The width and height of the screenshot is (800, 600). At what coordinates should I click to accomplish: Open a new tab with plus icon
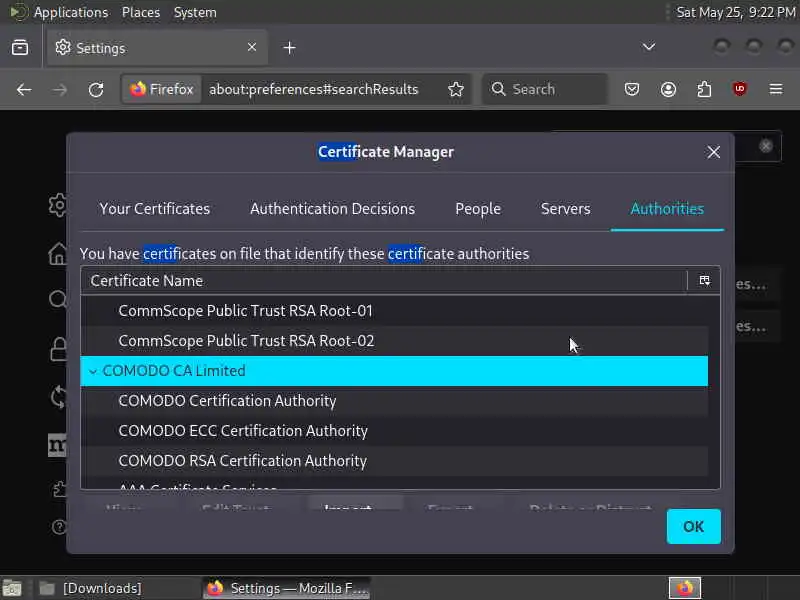[289, 47]
